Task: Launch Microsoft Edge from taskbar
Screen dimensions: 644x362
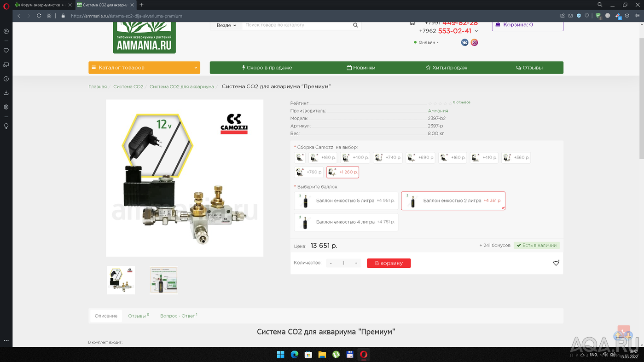Action: (x=295, y=354)
